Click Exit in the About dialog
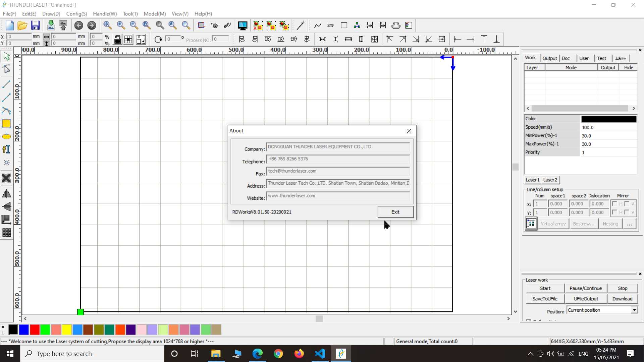 pyautogui.click(x=395, y=212)
